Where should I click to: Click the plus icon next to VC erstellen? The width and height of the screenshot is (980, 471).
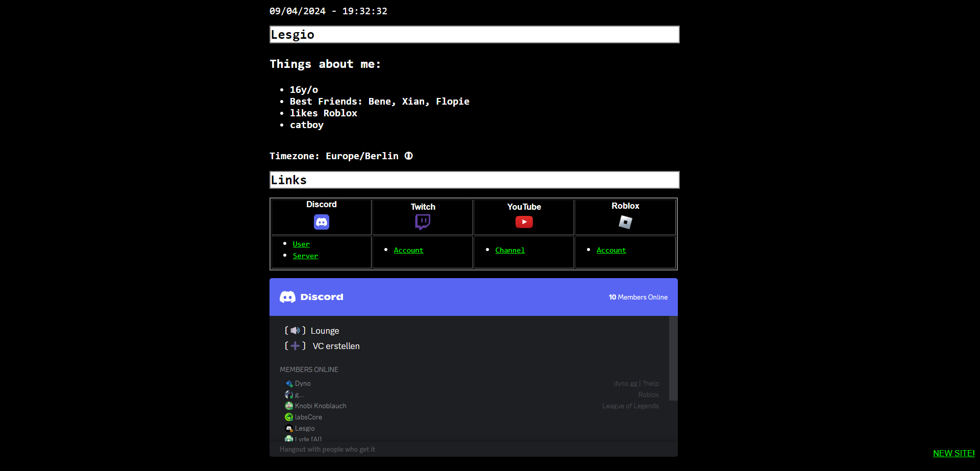[x=295, y=346]
